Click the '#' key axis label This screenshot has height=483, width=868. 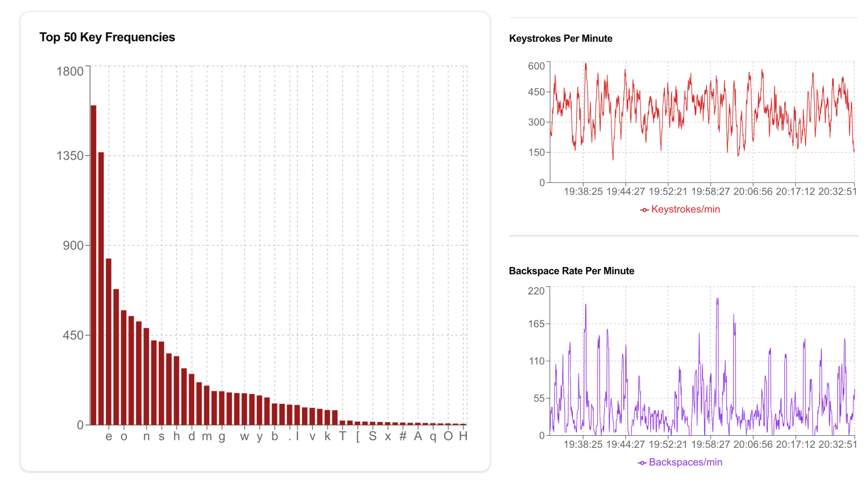tap(403, 436)
